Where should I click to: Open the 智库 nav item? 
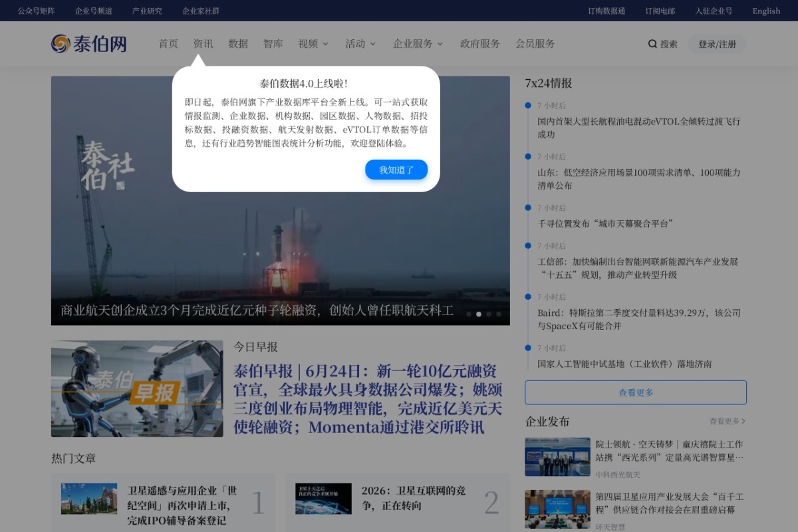[x=273, y=44]
